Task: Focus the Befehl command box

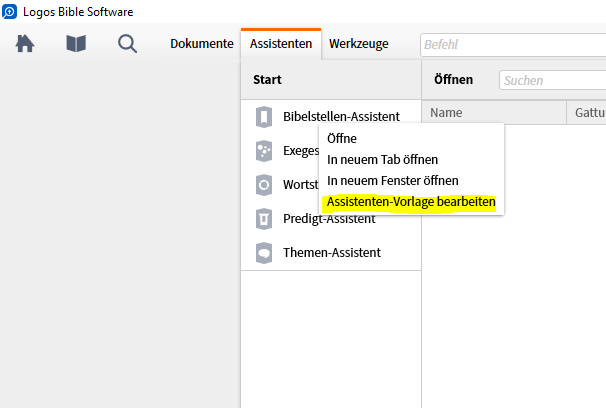Action: (x=513, y=45)
